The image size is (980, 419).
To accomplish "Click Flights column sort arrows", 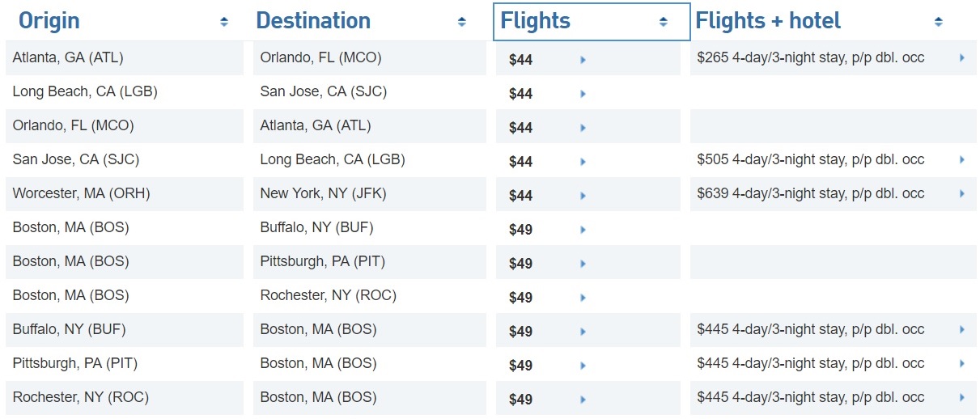I will [663, 23].
